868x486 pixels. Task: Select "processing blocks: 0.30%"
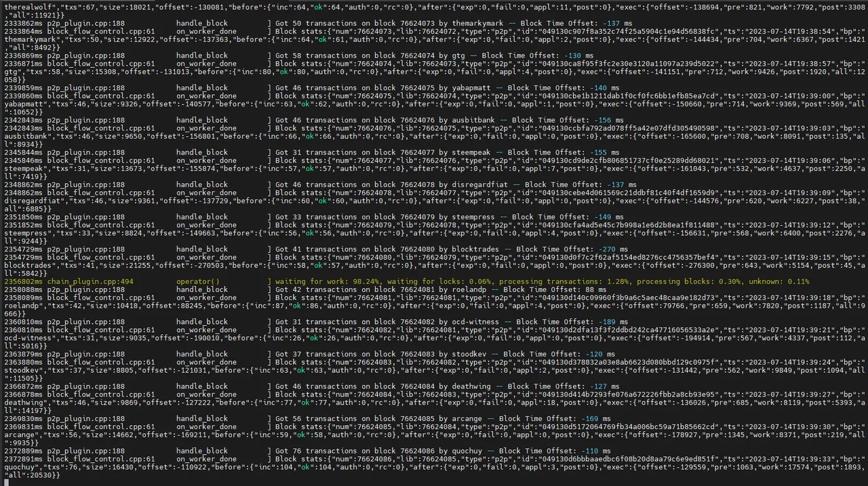click(x=691, y=281)
